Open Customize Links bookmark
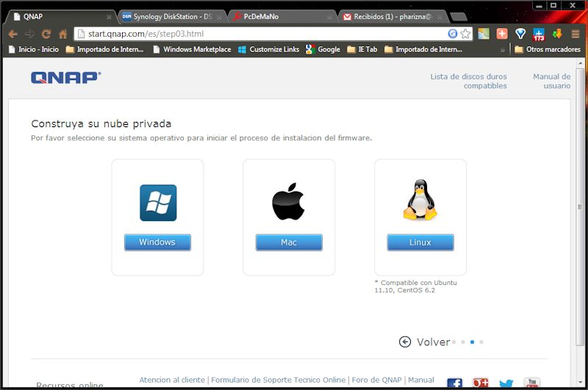588x390 pixels. 269,49
